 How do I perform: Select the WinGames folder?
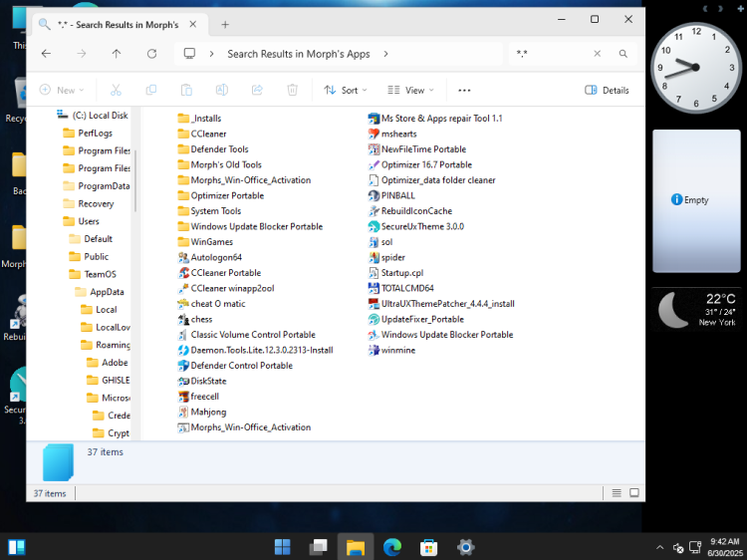(x=205, y=241)
